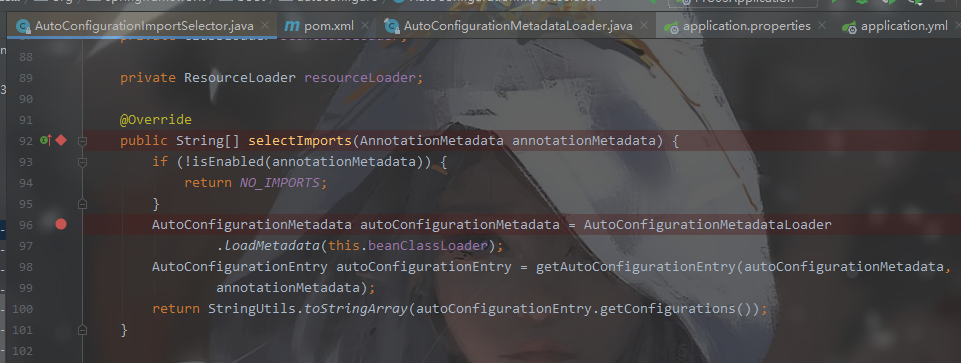The image size is (961, 363).
Task: Click line number 91 in gutter
Action: [x=26, y=120]
